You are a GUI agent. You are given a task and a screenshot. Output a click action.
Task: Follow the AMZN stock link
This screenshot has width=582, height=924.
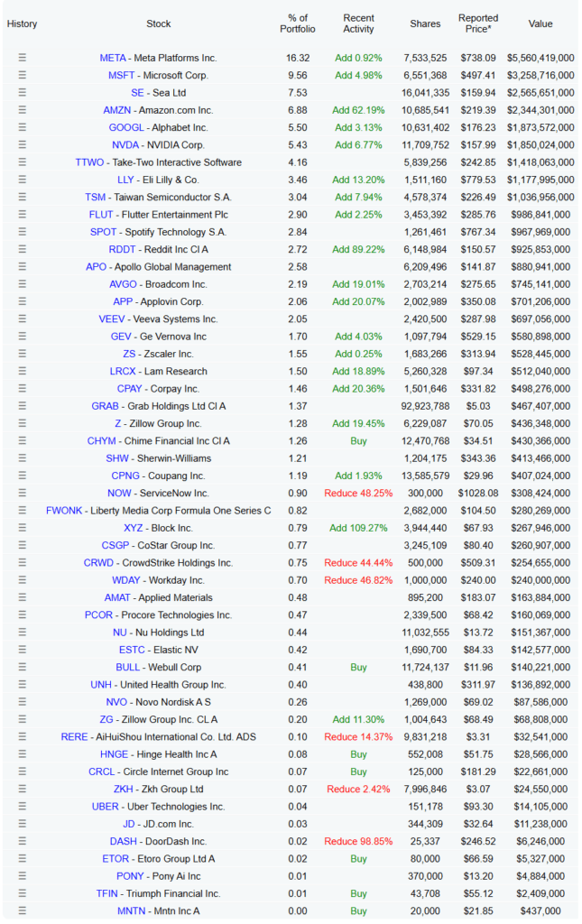116,109
